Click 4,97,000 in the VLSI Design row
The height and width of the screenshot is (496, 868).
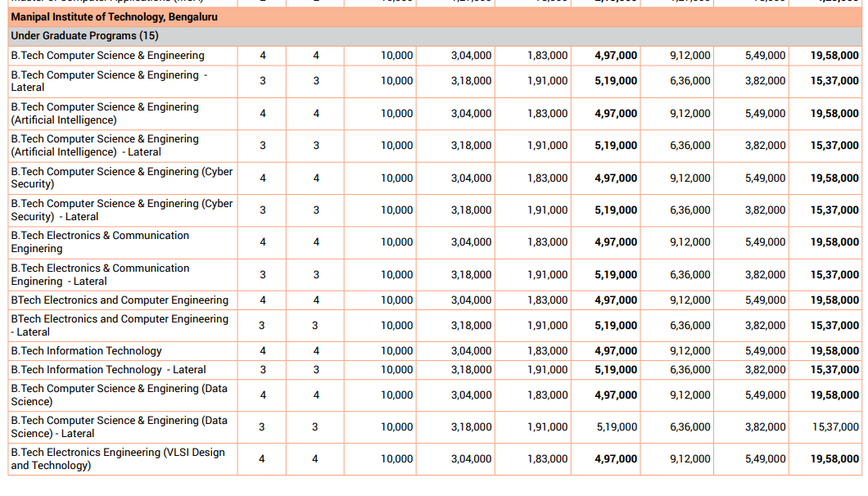point(616,459)
